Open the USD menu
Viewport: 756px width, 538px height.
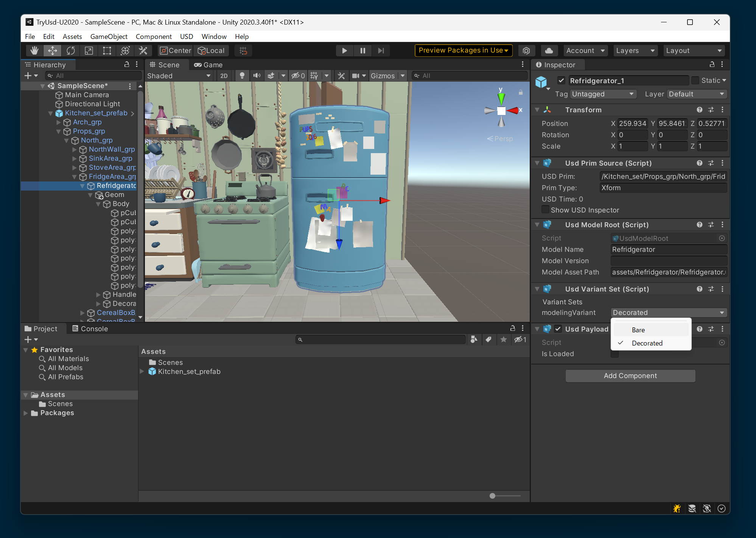tap(186, 37)
